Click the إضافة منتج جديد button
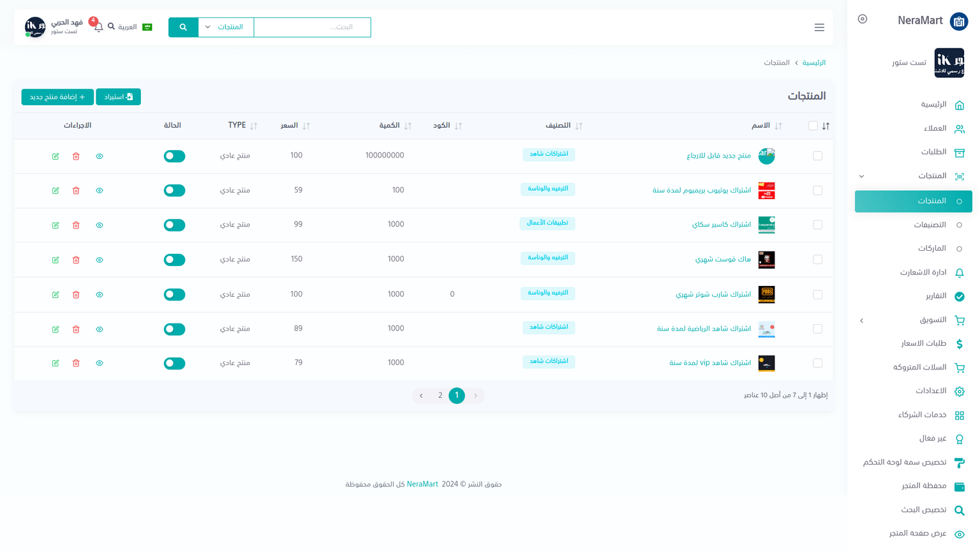The image size is (980, 552). (57, 97)
